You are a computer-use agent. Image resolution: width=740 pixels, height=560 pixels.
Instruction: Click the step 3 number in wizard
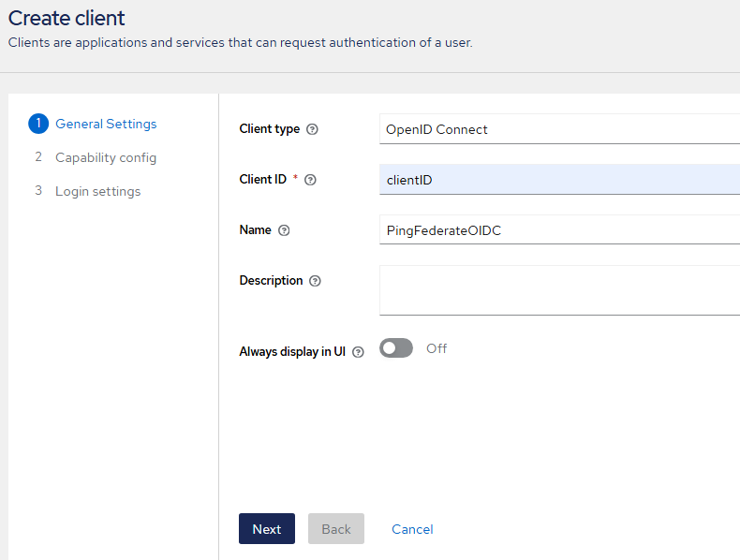[38, 191]
